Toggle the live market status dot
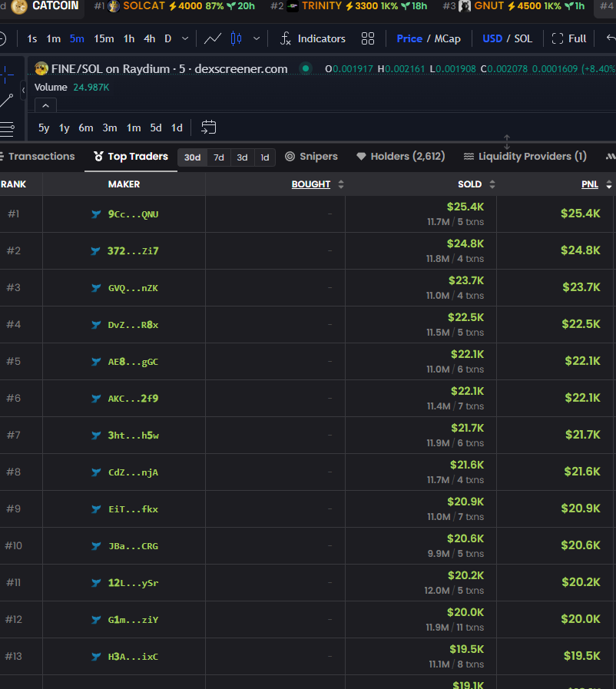 (x=306, y=68)
